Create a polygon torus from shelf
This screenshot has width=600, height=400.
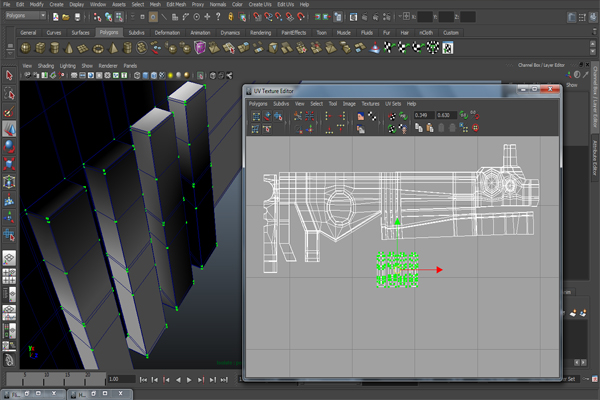(98, 48)
